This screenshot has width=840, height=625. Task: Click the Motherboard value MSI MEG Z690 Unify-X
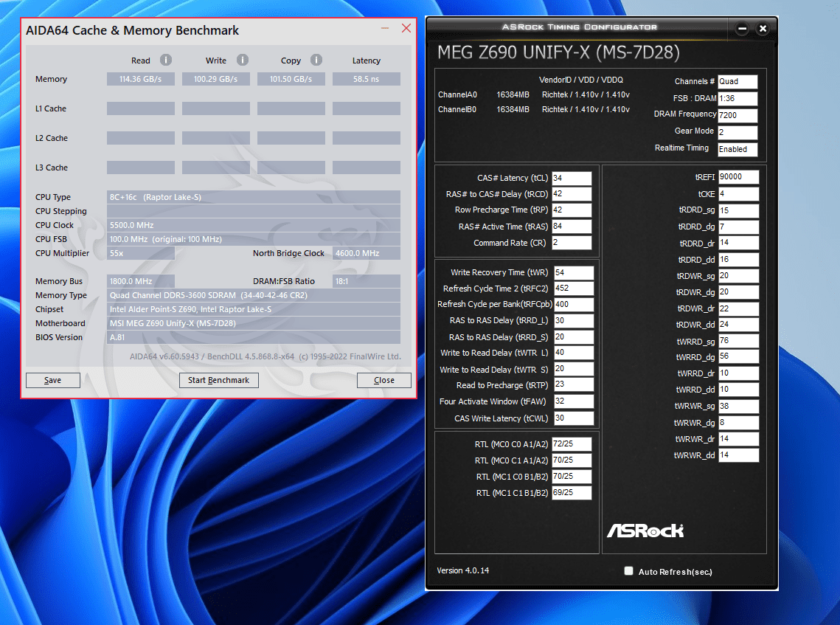[254, 323]
